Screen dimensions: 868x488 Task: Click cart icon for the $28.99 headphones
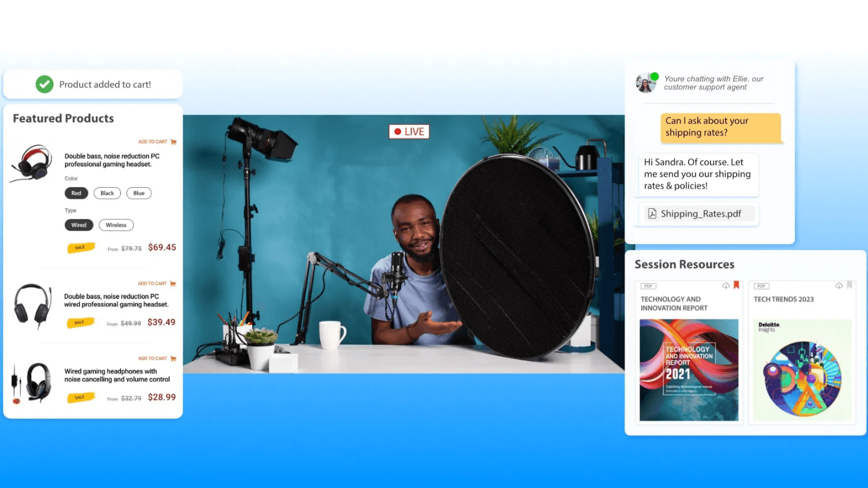click(x=173, y=358)
